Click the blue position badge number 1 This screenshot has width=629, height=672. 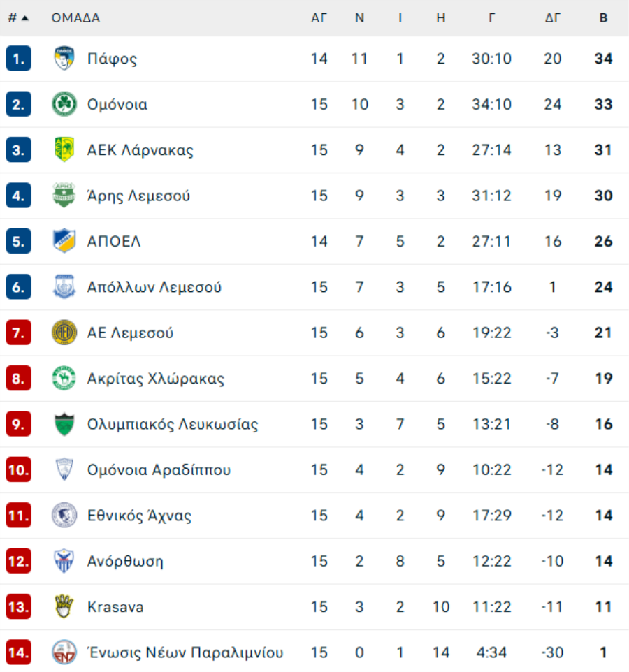[x=18, y=59]
